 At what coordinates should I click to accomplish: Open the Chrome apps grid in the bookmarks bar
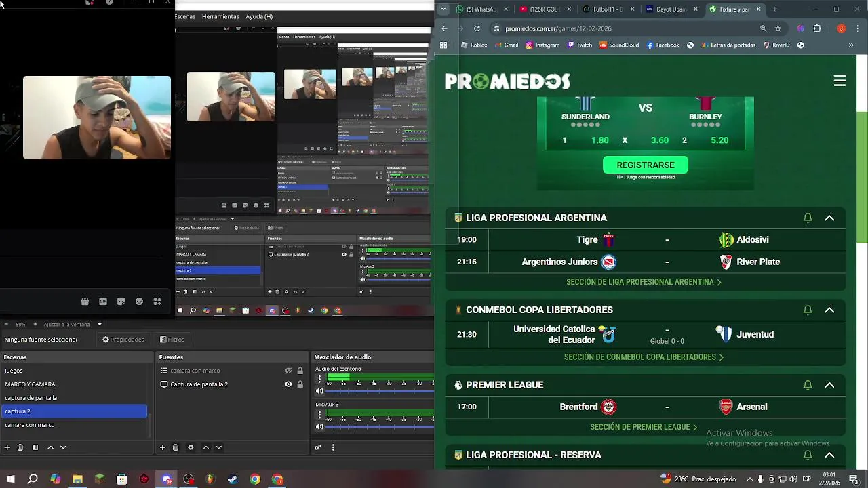pyautogui.click(x=443, y=45)
